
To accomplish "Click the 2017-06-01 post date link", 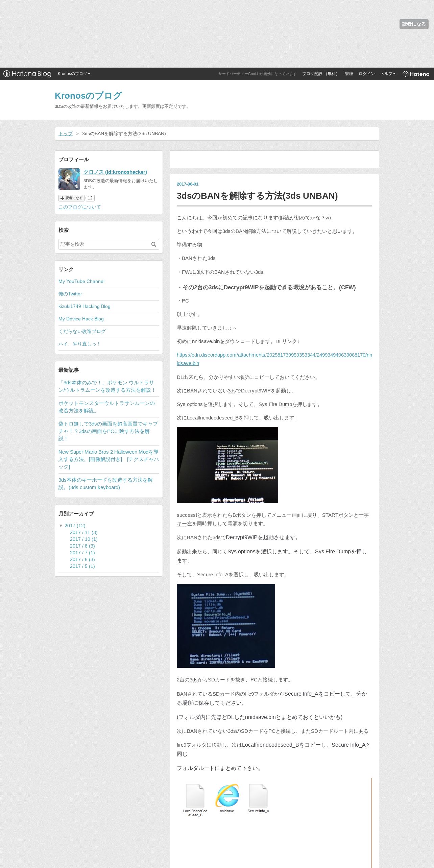I will (x=188, y=184).
